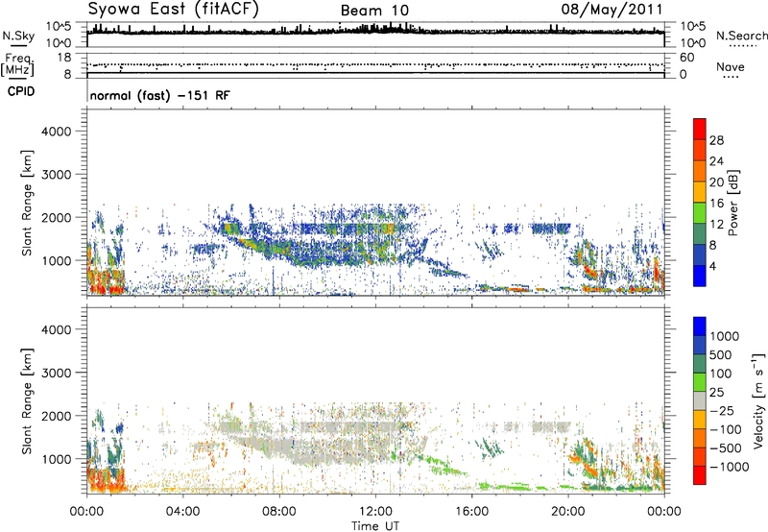Click the gray segment of velocity colorbar
This screenshot has height=532, width=768.
pos(700,400)
